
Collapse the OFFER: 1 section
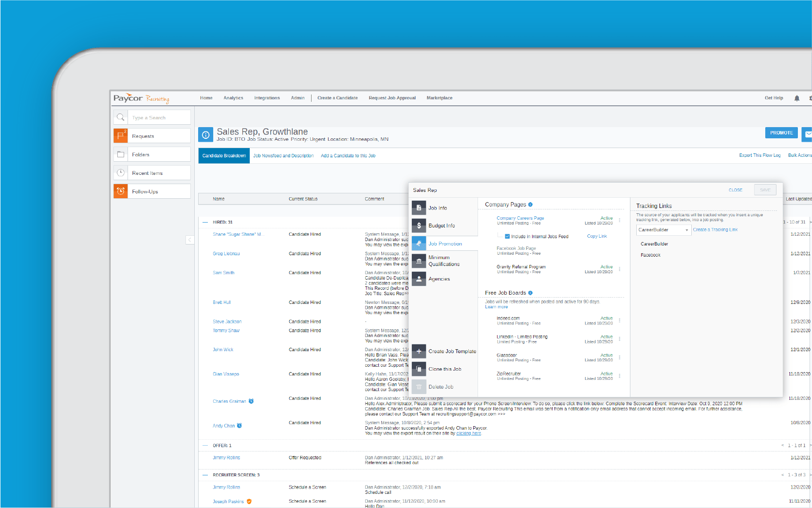(x=205, y=446)
